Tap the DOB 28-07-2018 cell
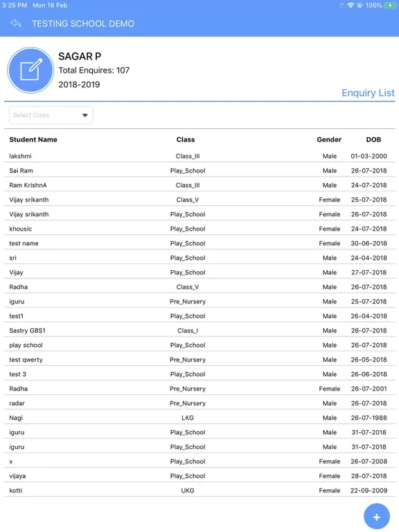Viewport: 399px width, 532px height. [x=369, y=476]
